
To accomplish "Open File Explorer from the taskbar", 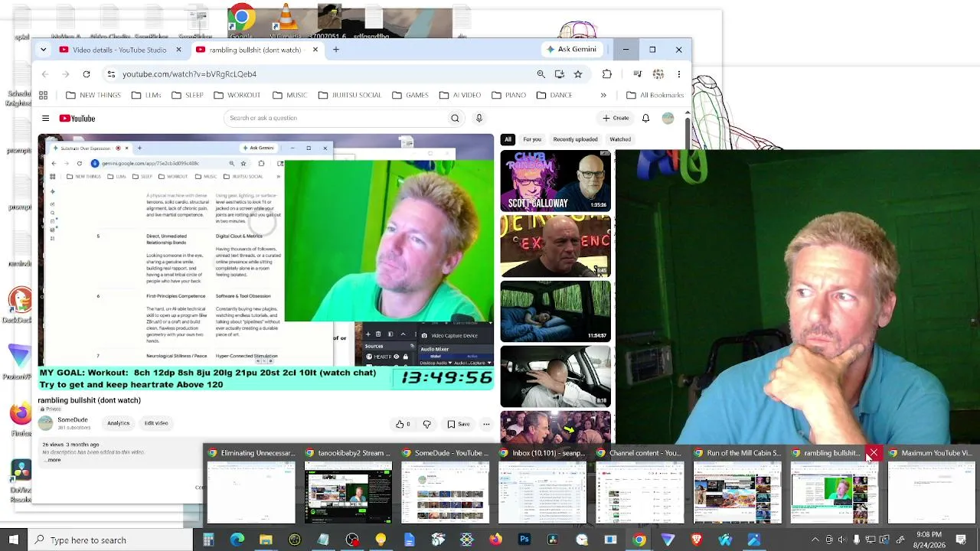I will click(266, 540).
